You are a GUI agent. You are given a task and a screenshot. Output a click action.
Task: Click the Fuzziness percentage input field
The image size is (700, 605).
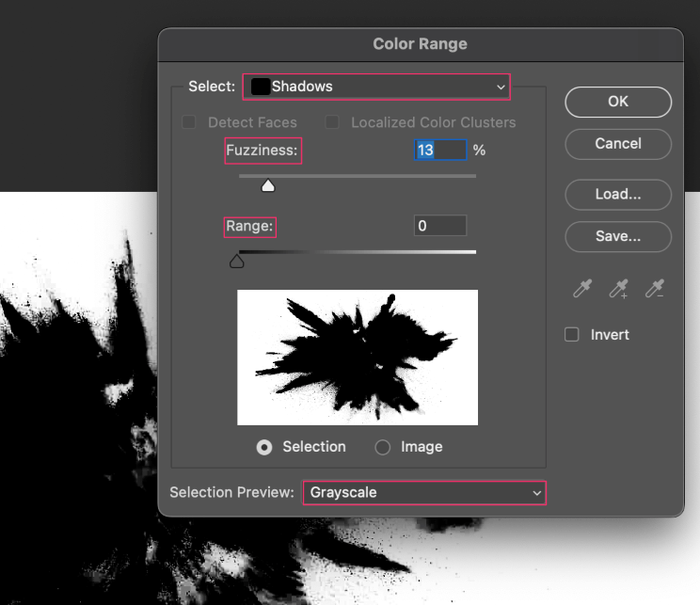click(x=440, y=150)
